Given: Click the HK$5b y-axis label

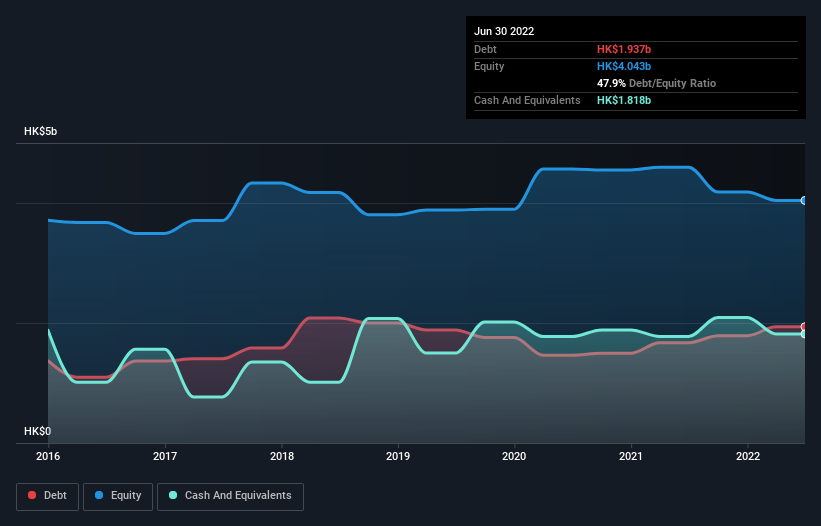Looking at the screenshot, I should (40, 131).
